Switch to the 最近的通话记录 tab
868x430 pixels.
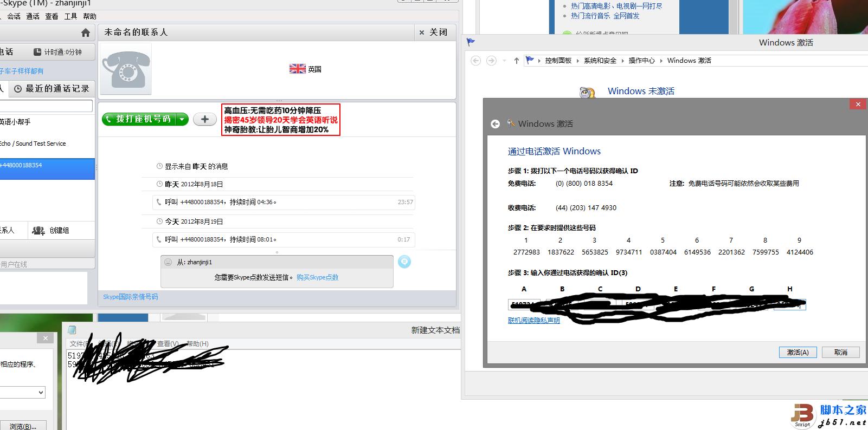(52, 89)
